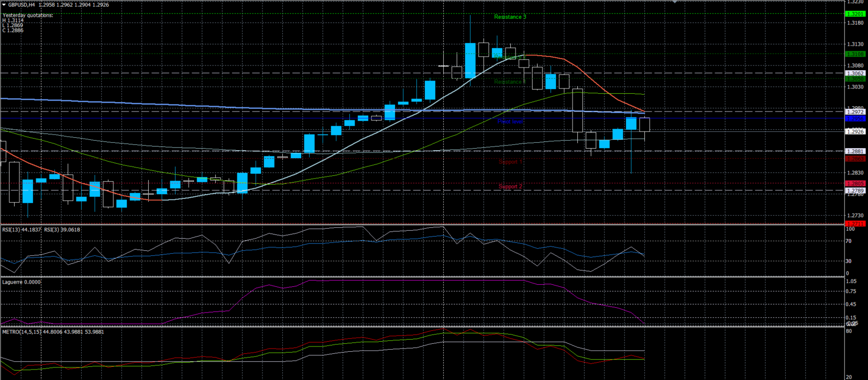Click the Laguerre 0.0000 indicator label
Screen dimensions: 868x380
pos(21,282)
